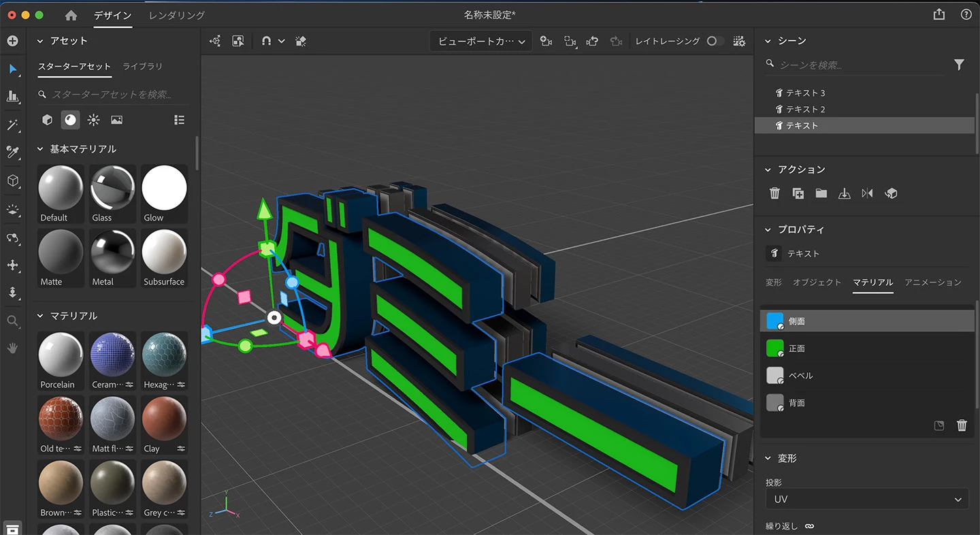Click the Share export icon
Image resolution: width=980 pixels, height=535 pixels.
coord(939,14)
